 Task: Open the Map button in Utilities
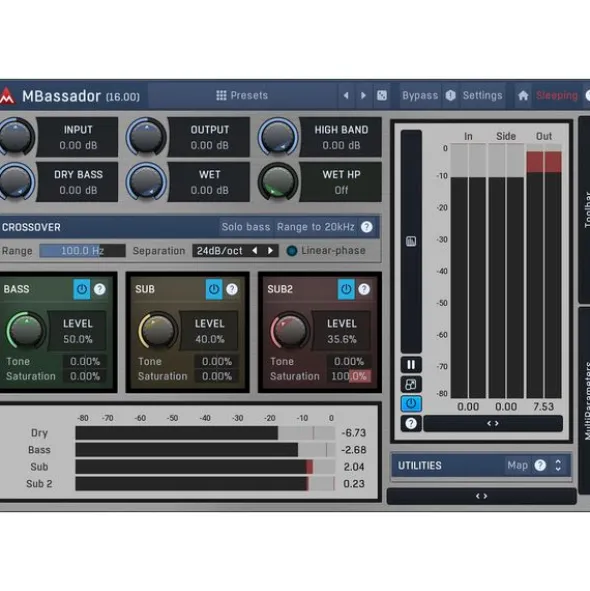(x=517, y=465)
